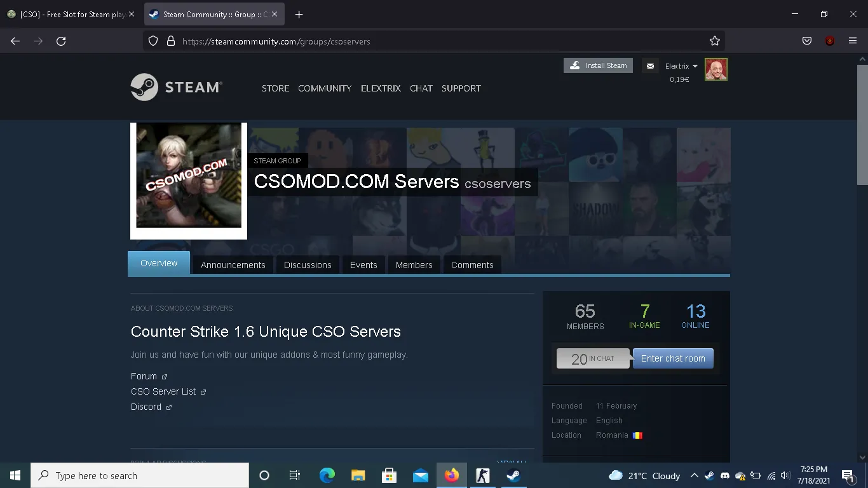
Task: Click the Firefox icon on taskbar
Action: (452, 475)
